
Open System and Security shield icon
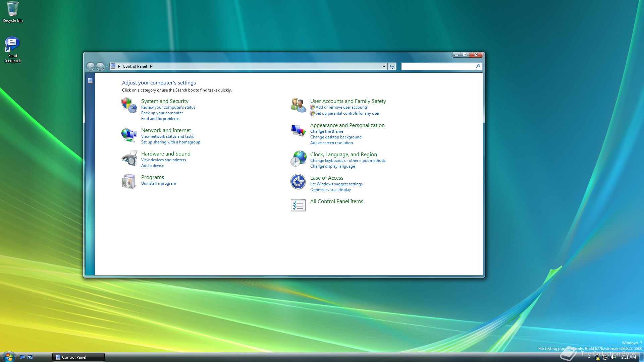coord(129,105)
